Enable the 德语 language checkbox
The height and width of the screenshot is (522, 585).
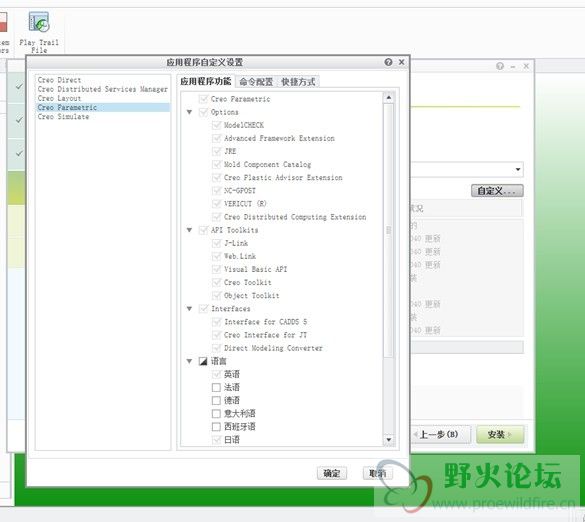(x=216, y=400)
